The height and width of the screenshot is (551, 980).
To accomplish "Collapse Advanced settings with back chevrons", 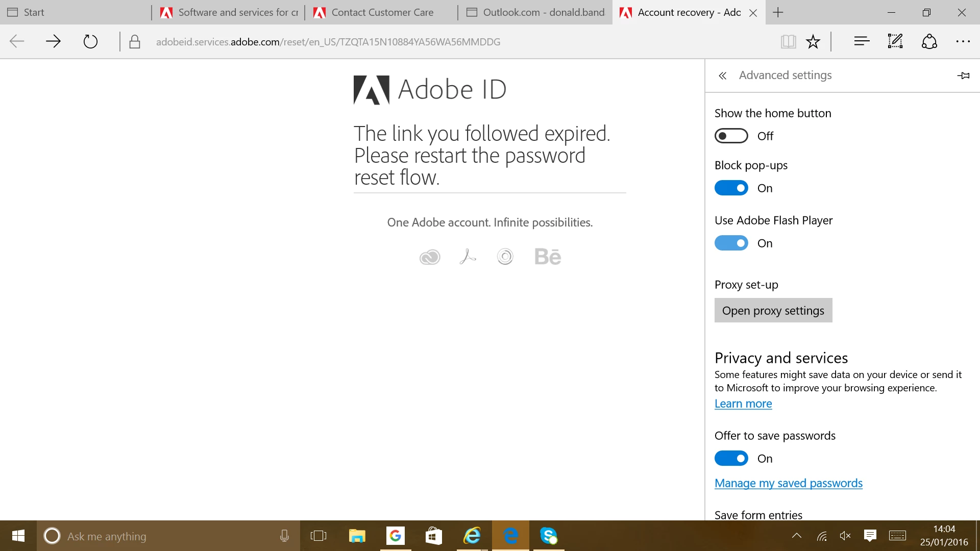I will (x=722, y=76).
